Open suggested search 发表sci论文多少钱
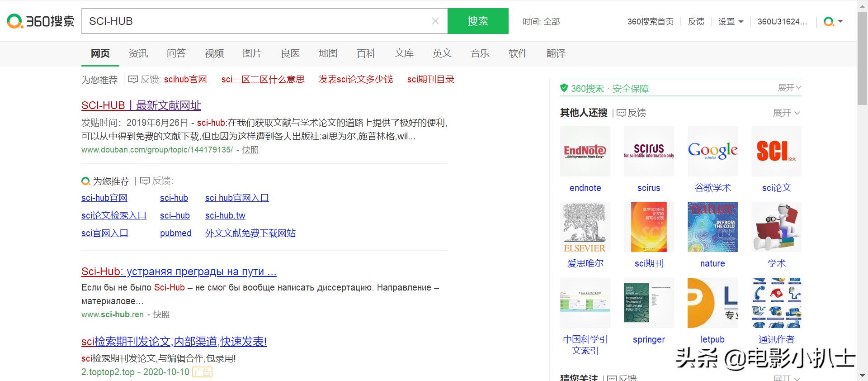 point(356,79)
